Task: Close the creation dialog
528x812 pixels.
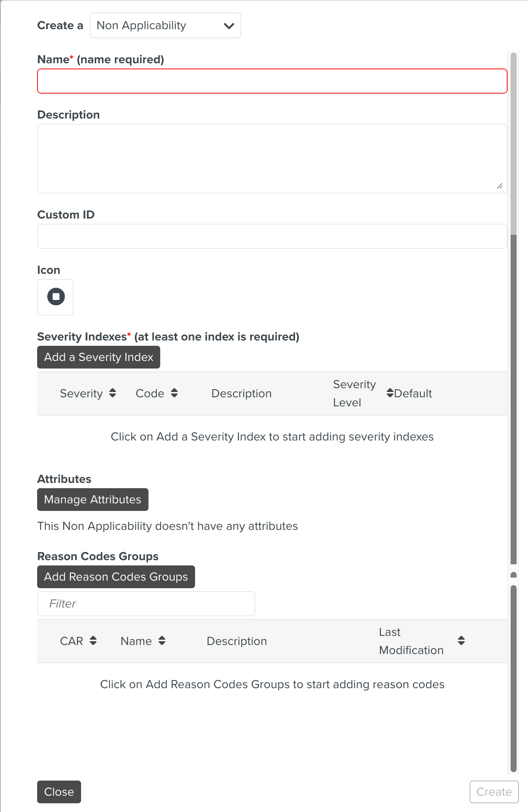Action: click(x=59, y=792)
